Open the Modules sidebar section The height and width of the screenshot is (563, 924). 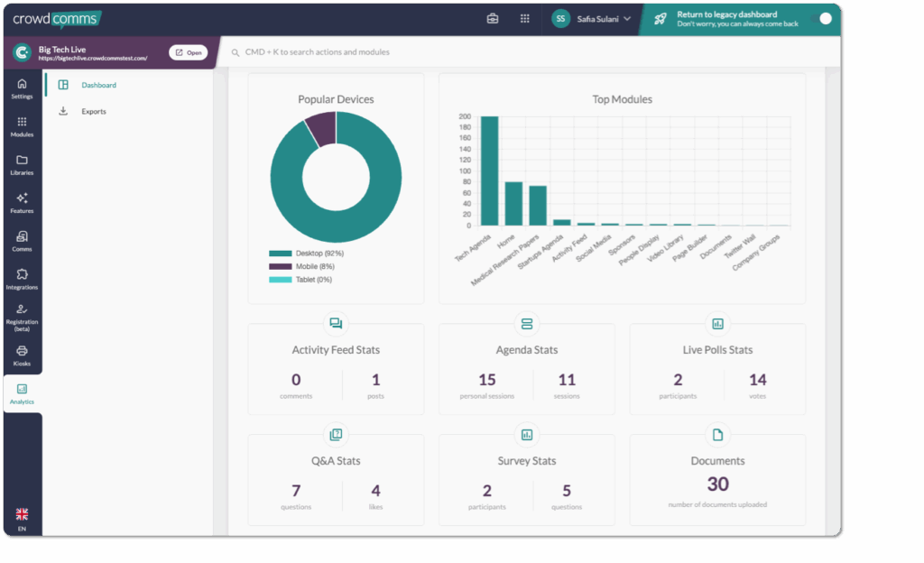pos(22,126)
